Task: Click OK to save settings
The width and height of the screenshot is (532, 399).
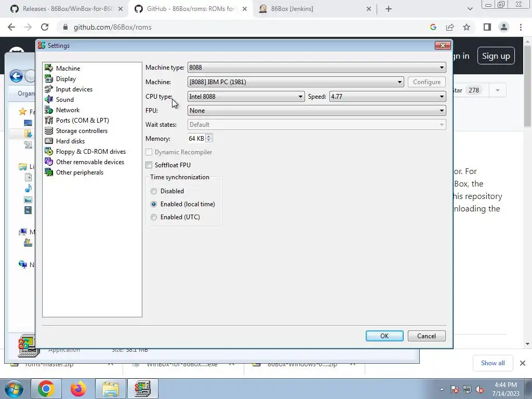Action: coord(384,336)
